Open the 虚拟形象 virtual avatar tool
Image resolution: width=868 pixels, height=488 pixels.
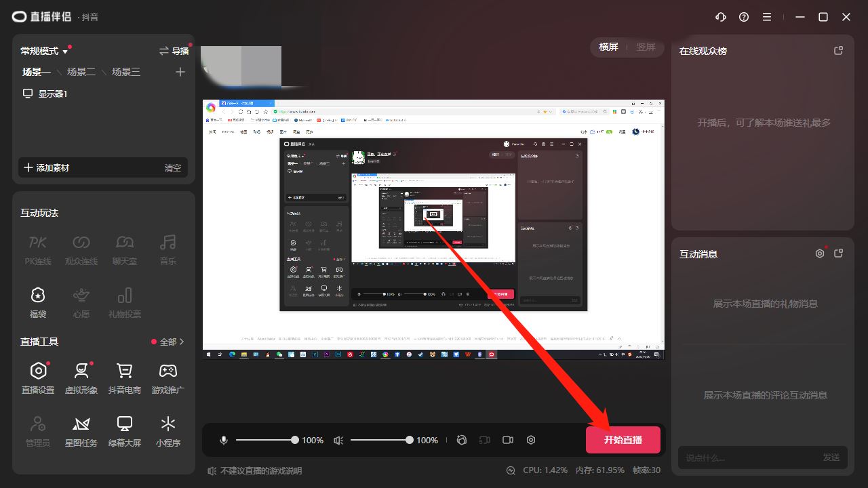[x=81, y=377]
